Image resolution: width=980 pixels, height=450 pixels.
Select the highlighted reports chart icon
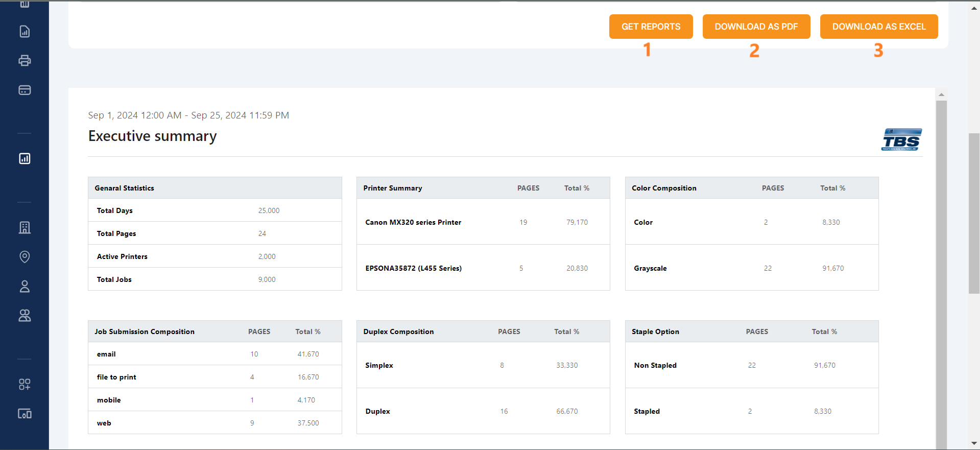click(25, 159)
